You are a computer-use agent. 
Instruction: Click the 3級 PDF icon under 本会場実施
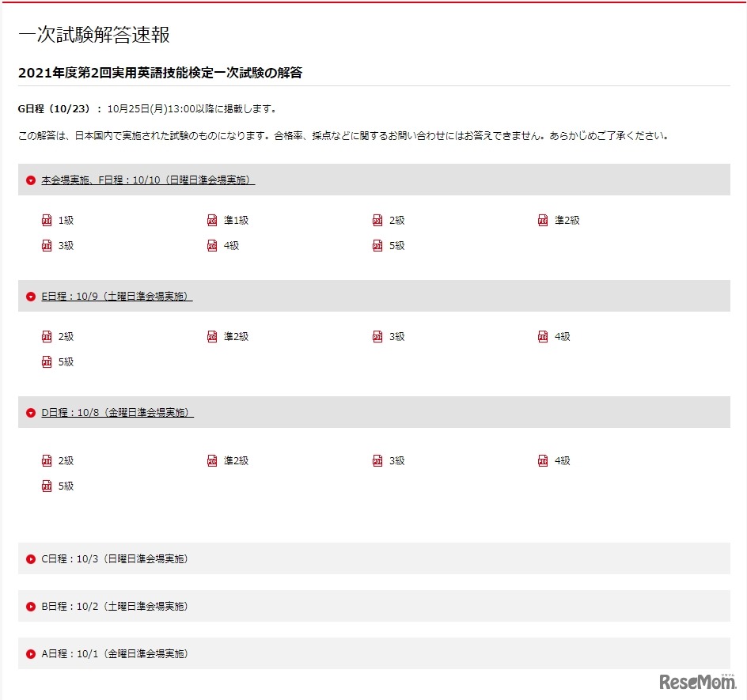click(47, 245)
